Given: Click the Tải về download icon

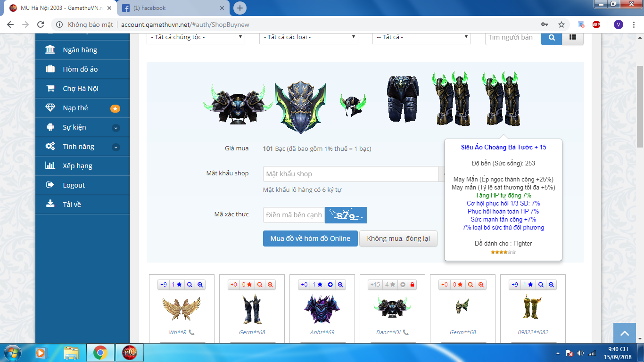Looking at the screenshot, I should pos(50,204).
